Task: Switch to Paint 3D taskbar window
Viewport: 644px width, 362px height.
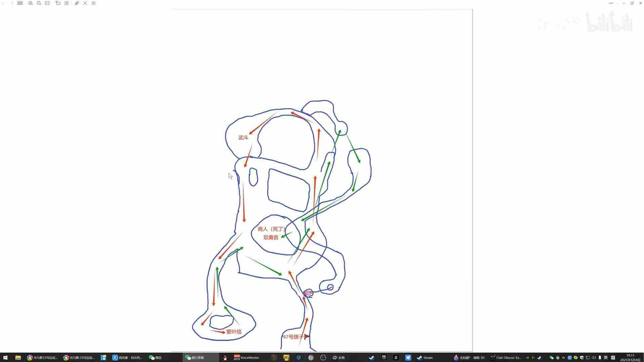Action: tap(469, 358)
